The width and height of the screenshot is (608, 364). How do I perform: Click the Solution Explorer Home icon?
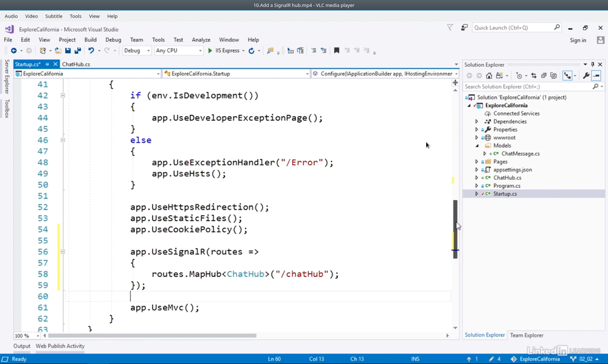(x=489, y=75)
